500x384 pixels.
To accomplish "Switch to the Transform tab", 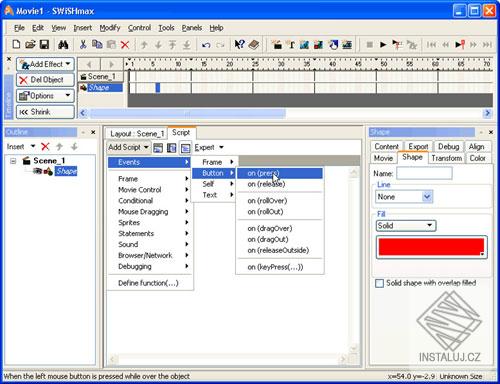I will click(447, 158).
